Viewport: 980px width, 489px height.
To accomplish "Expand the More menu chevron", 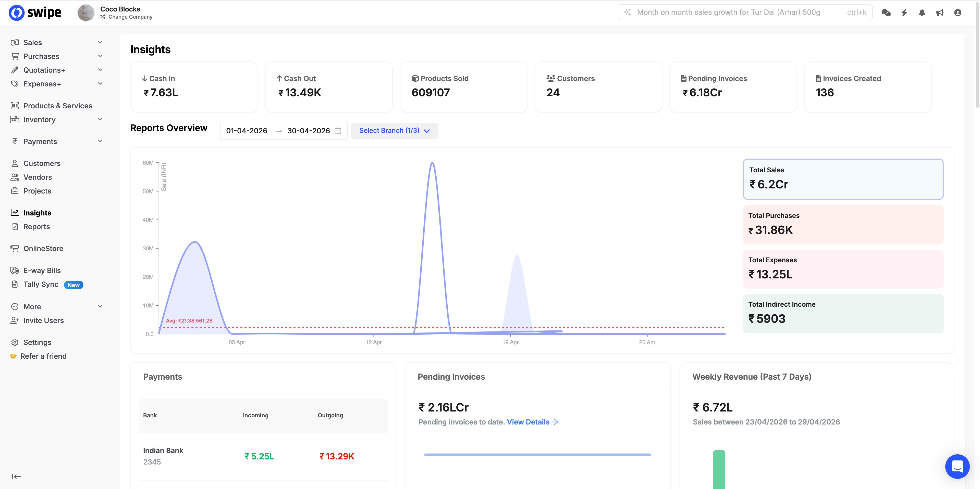I will tap(101, 306).
